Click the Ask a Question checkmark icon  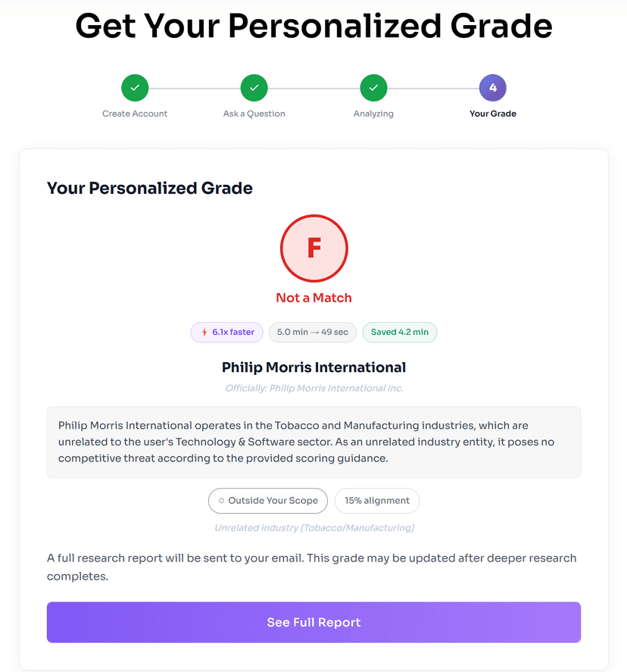(x=254, y=88)
